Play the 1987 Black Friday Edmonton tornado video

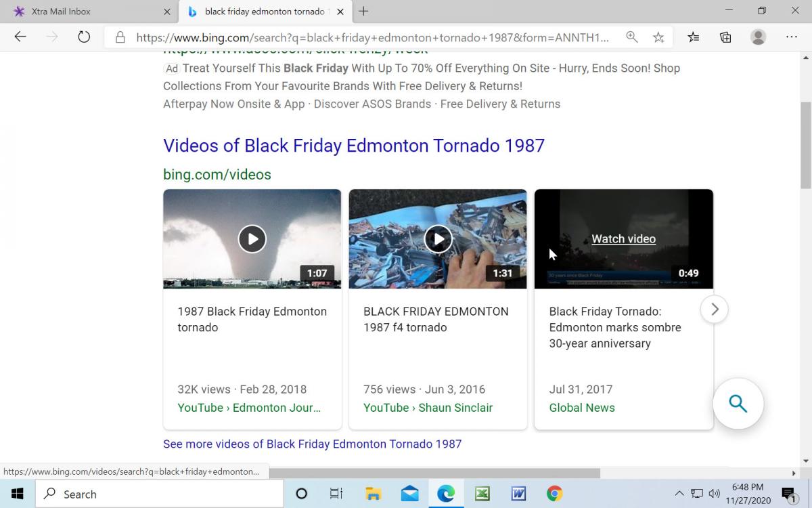(x=252, y=239)
